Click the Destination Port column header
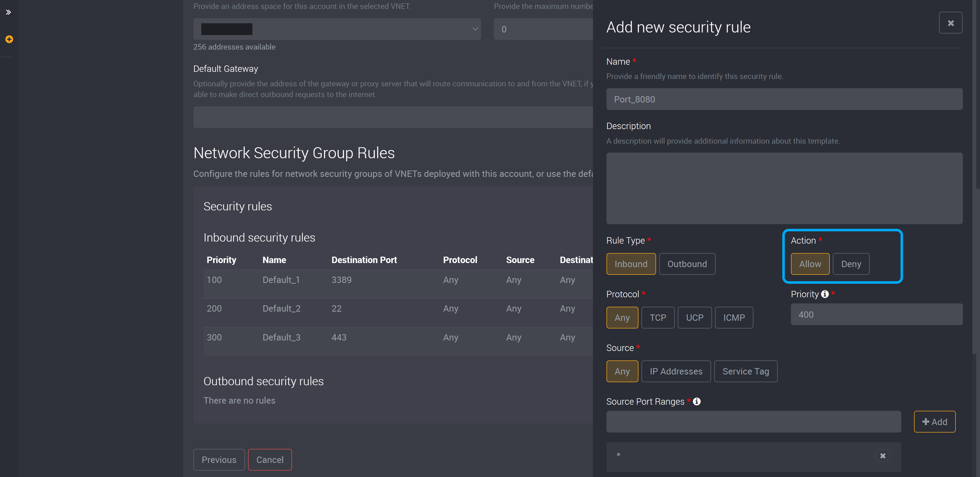 tap(364, 260)
